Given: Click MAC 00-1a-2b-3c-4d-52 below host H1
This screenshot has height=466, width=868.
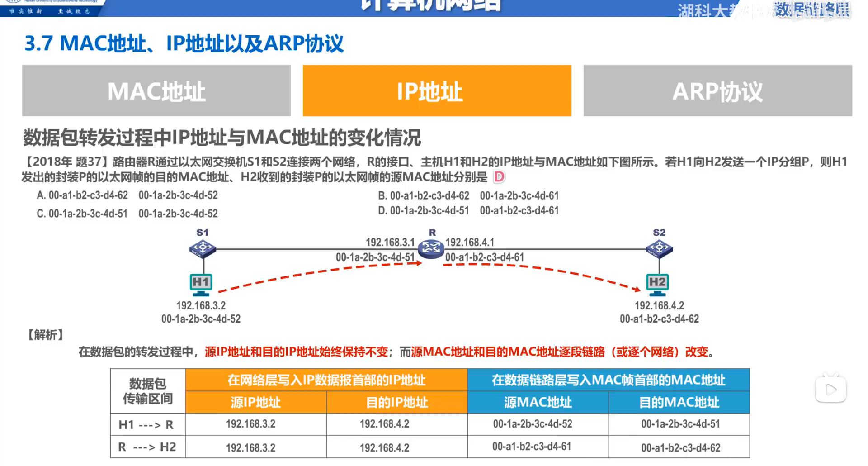Looking at the screenshot, I should pyautogui.click(x=201, y=319).
